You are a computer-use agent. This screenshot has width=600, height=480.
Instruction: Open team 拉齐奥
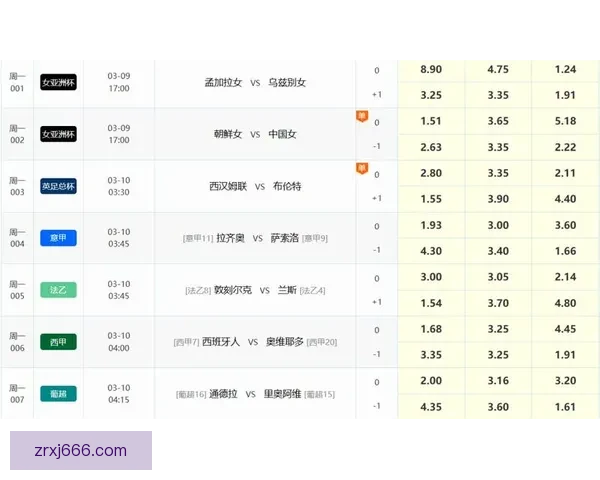(230, 238)
